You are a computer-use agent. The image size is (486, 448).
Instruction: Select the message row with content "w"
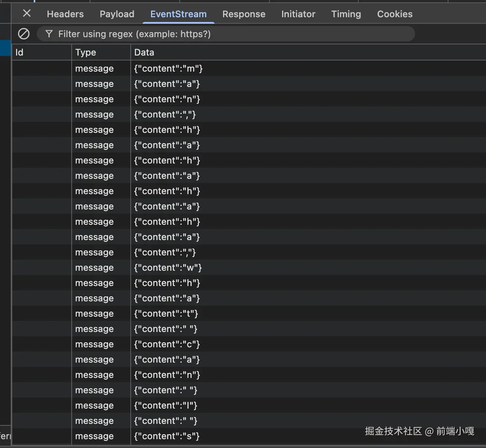coord(249,268)
